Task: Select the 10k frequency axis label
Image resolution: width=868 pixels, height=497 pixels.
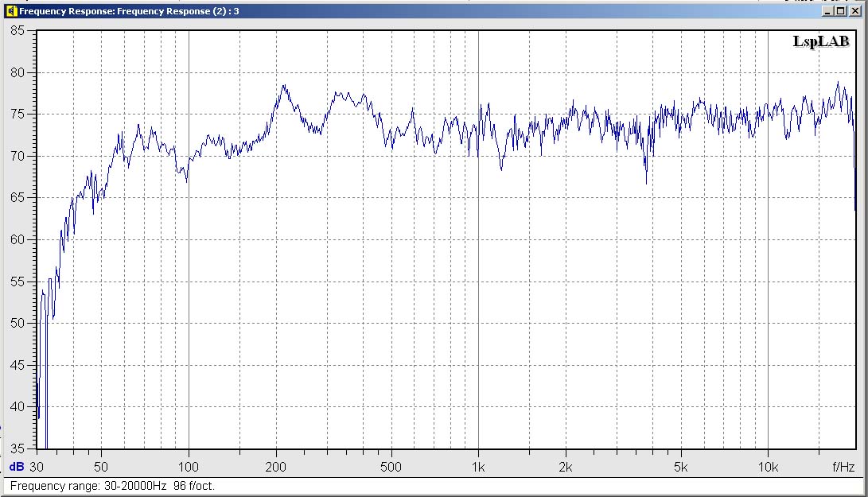Action: click(x=768, y=467)
